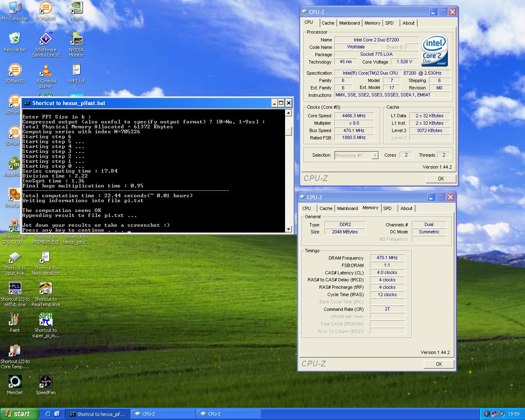Select the WiFi.txt file icon
Viewport: 525px width, 420px height.
pyautogui.click(x=76, y=73)
